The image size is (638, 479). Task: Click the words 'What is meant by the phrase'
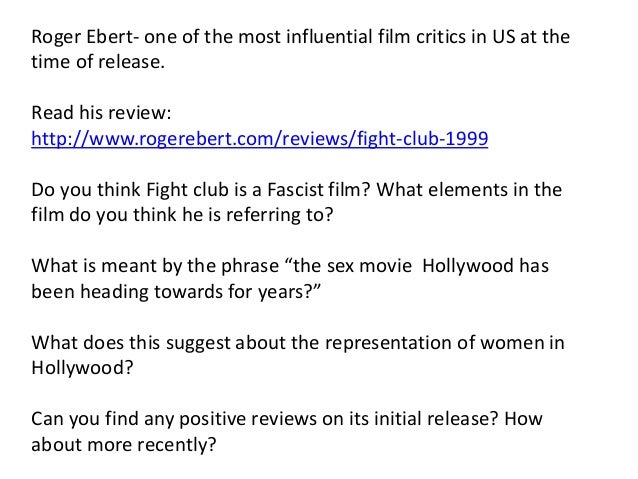pyautogui.click(x=155, y=266)
